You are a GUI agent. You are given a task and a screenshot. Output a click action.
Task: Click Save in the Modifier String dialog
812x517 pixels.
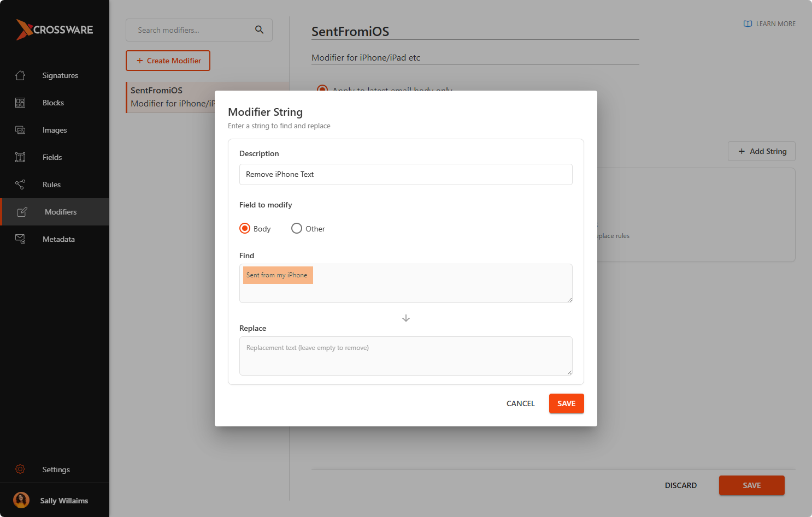[x=567, y=403]
